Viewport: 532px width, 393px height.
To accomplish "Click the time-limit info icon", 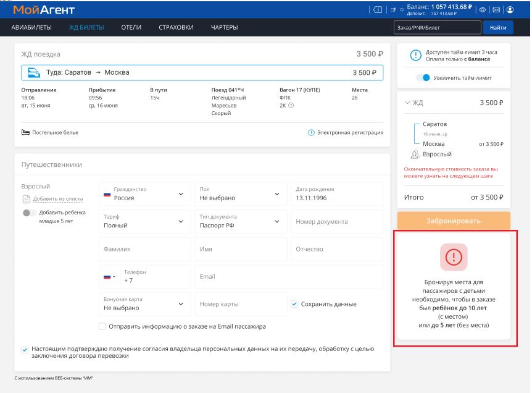I will coord(415,56).
